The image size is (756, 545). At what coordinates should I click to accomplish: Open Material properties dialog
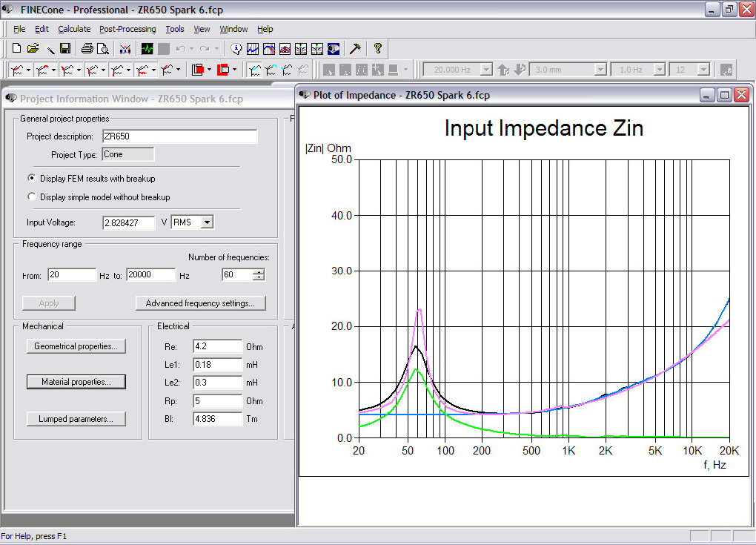76,382
